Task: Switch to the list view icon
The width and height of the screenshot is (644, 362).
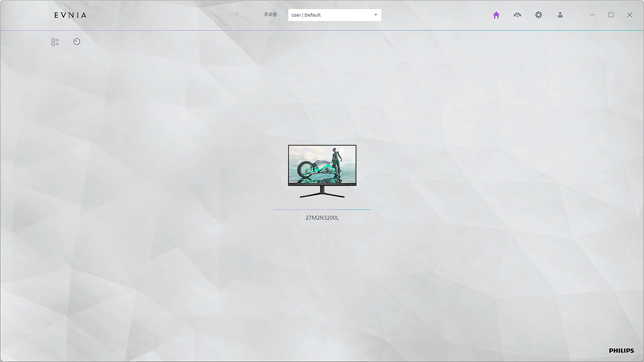Action: [55, 42]
